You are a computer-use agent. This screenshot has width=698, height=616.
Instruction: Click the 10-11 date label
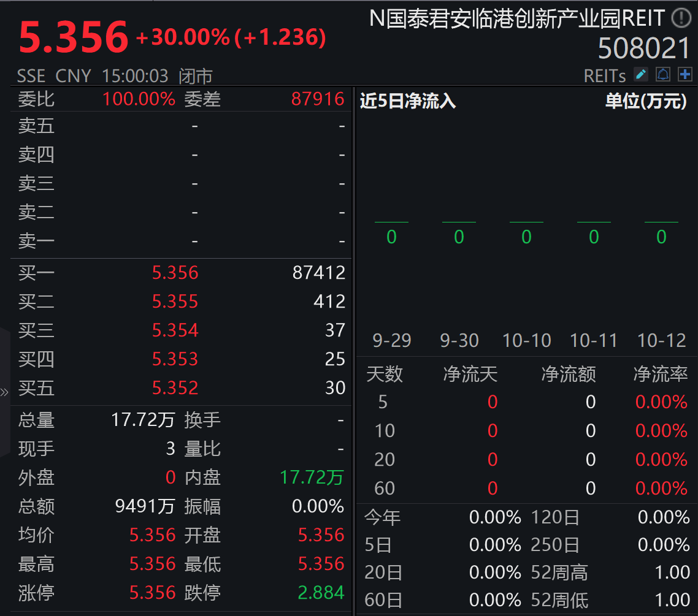[594, 341]
